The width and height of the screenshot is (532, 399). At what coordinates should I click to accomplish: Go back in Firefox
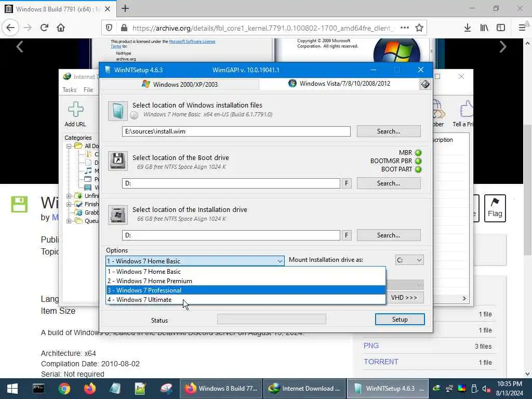pos(10,28)
